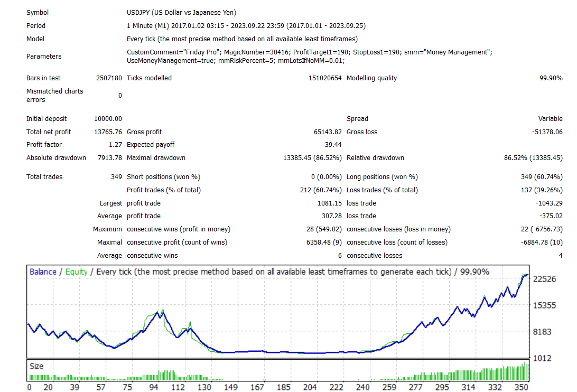Click largest profit trade value 1081.15
577x392 pixels.
(330, 203)
